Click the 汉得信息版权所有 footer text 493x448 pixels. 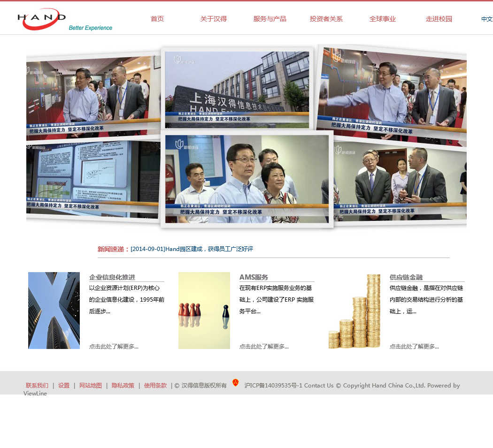pyautogui.click(x=204, y=386)
